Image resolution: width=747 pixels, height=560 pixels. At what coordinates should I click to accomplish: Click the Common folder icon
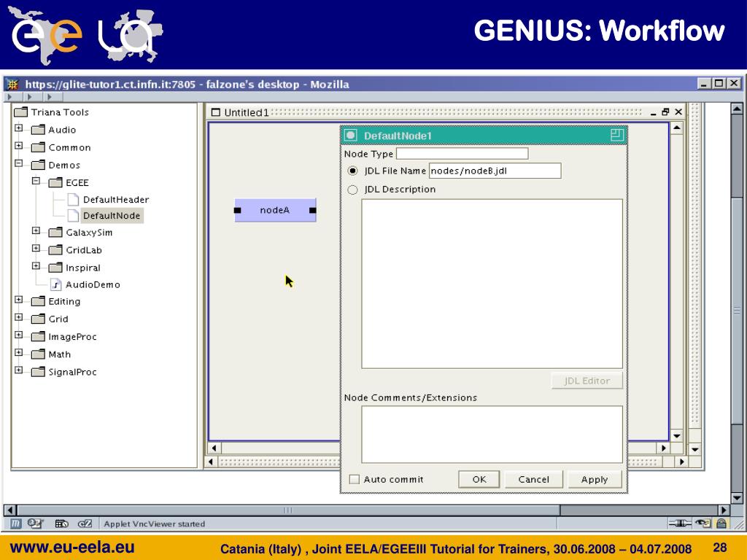[38, 147]
